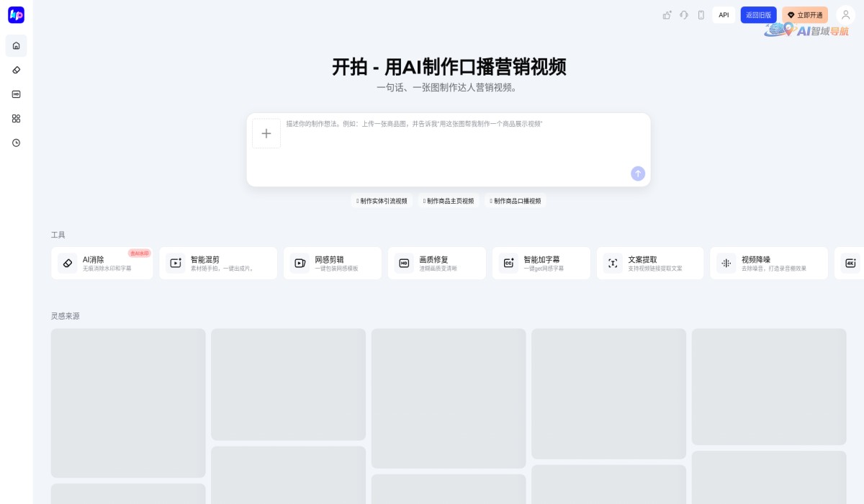Screen dimensions: 864x504
Task: Open the 智能加字幕 tool
Action: click(x=541, y=263)
